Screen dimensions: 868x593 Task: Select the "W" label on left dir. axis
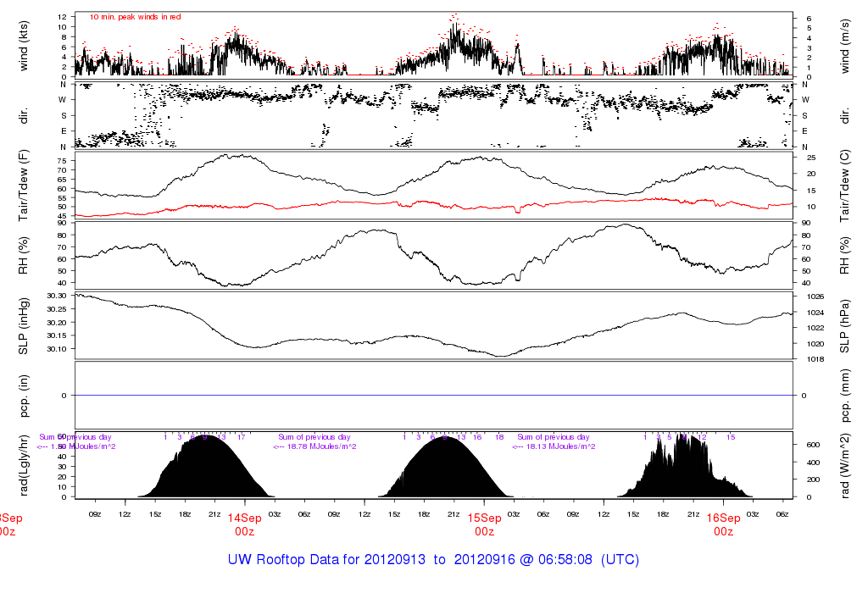click(x=63, y=100)
